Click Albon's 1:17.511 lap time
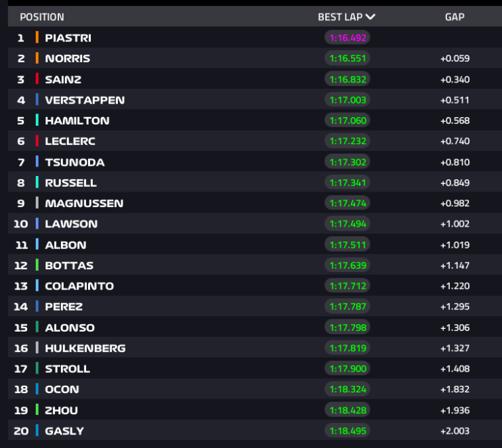The image size is (502, 448). pyautogui.click(x=348, y=245)
